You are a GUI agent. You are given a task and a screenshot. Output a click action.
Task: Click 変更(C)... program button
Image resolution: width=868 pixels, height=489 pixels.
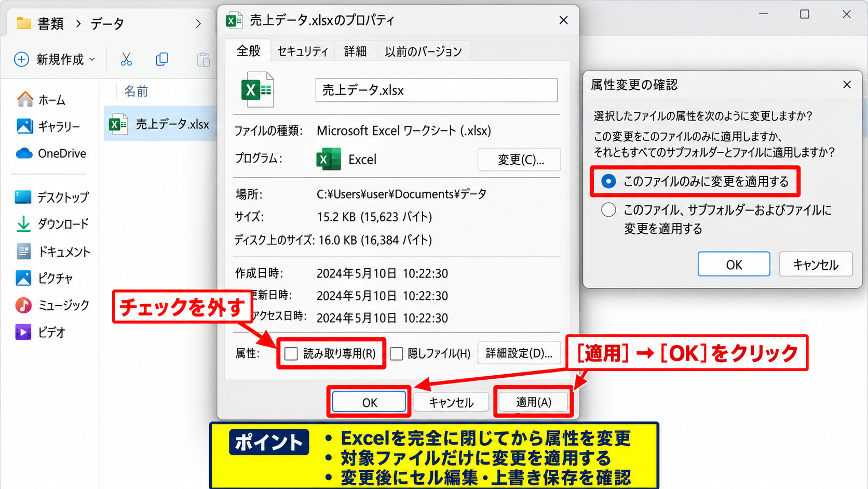(519, 160)
